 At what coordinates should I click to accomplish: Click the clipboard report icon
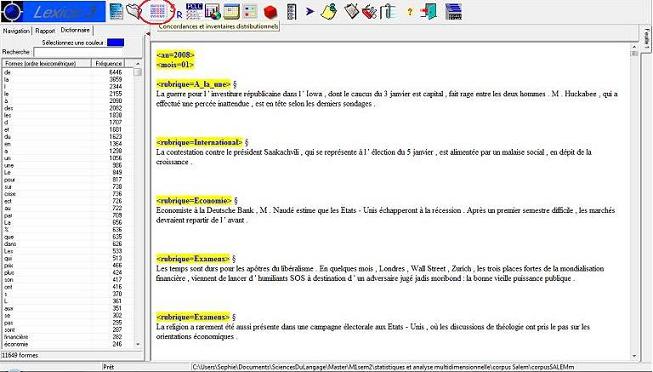[x=352, y=11]
